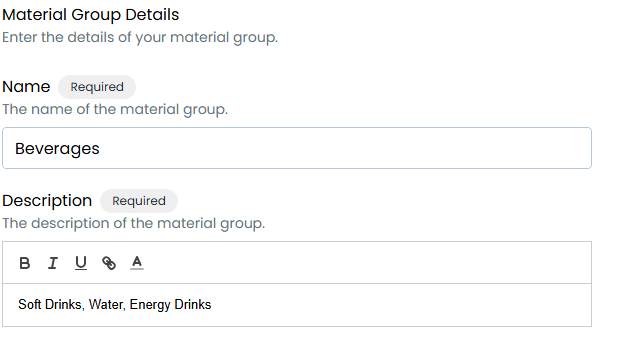635x360 pixels.
Task: Click the words Energy Drinks in the description
Action: click(x=170, y=305)
